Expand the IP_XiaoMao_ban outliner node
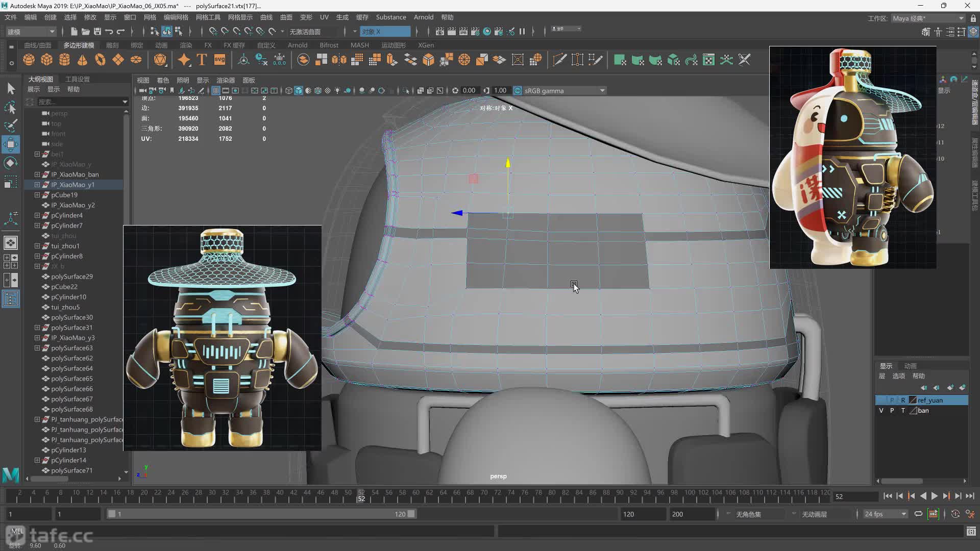The height and width of the screenshot is (551, 980). [x=37, y=174]
